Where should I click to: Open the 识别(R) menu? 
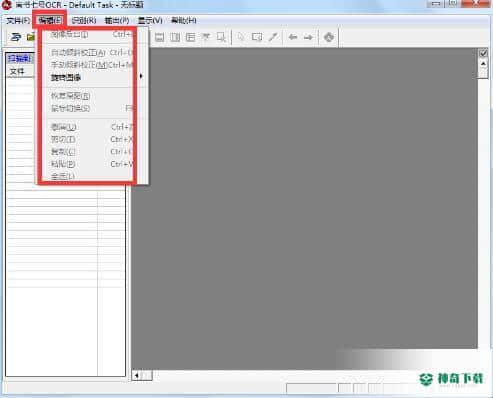coord(84,21)
